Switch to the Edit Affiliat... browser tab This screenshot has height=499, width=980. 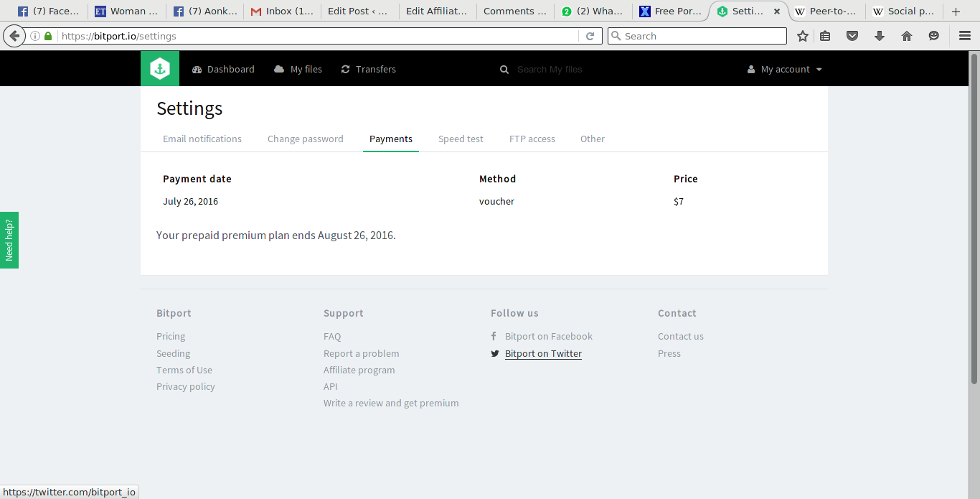pos(437,11)
